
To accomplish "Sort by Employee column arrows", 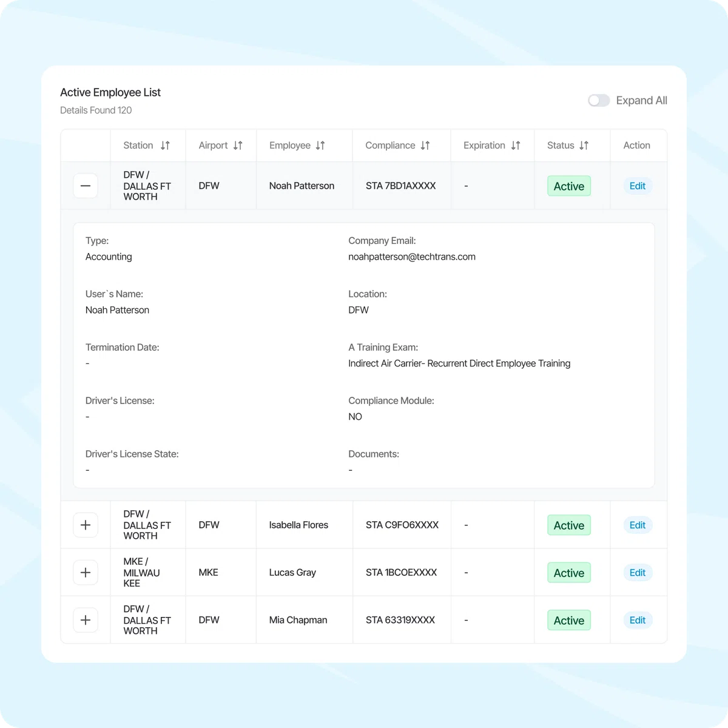I will pyautogui.click(x=320, y=146).
